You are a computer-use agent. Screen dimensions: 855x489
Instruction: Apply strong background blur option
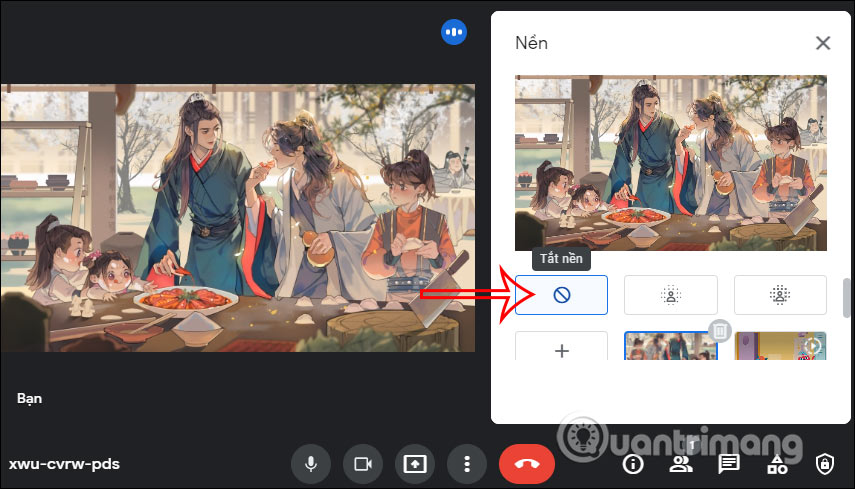[x=780, y=295]
